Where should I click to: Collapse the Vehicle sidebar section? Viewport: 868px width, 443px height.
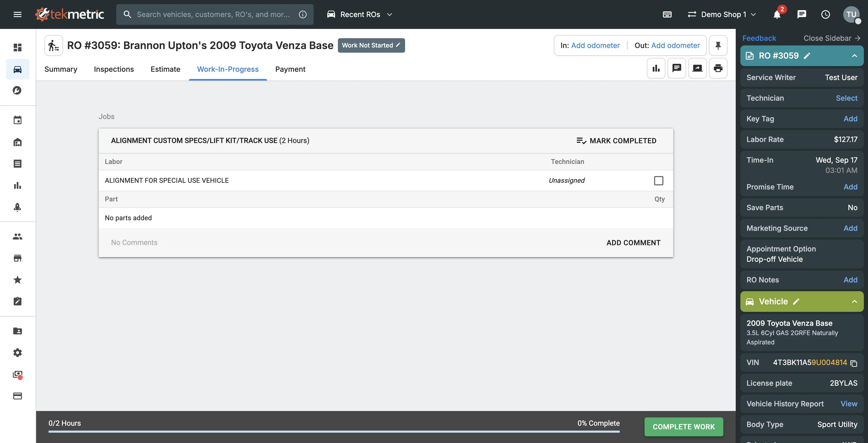(854, 302)
